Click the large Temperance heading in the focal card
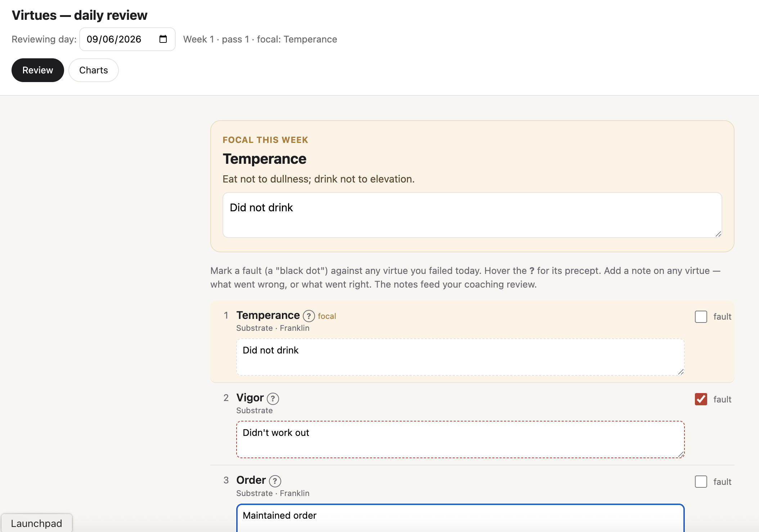759x532 pixels. [x=265, y=159]
